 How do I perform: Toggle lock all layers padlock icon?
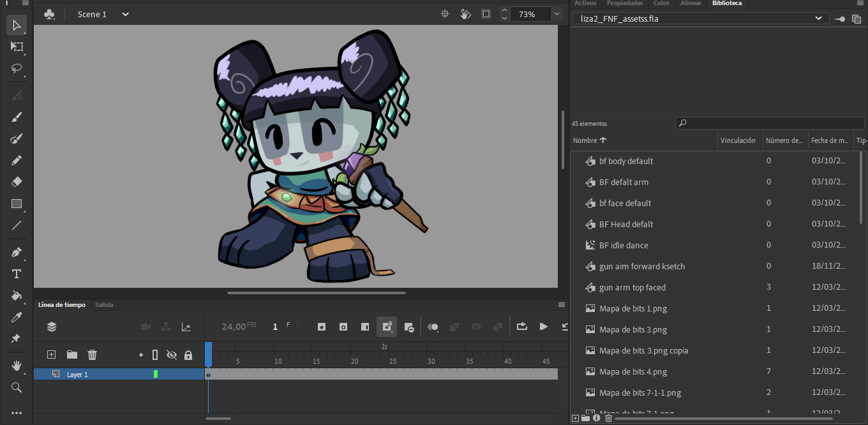pos(188,355)
